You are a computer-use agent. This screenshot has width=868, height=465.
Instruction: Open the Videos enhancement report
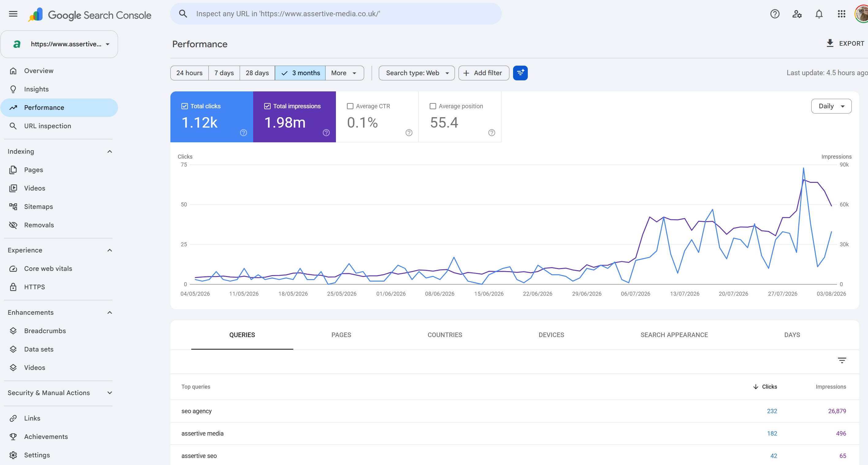59,367
